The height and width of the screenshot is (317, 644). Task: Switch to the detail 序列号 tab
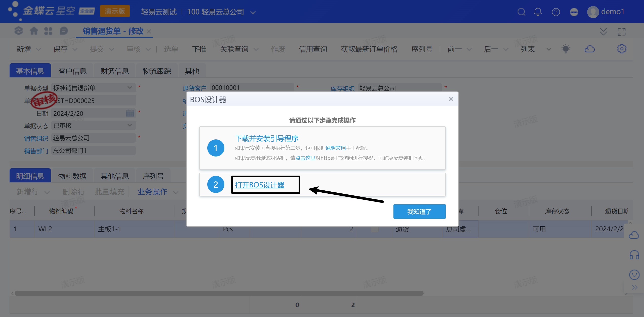[153, 176]
